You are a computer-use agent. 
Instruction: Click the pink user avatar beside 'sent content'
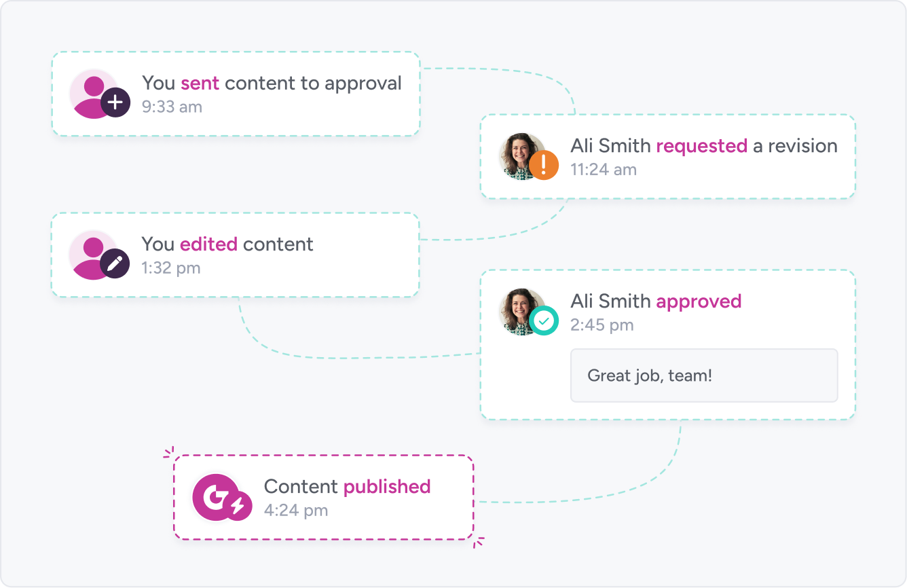point(92,93)
